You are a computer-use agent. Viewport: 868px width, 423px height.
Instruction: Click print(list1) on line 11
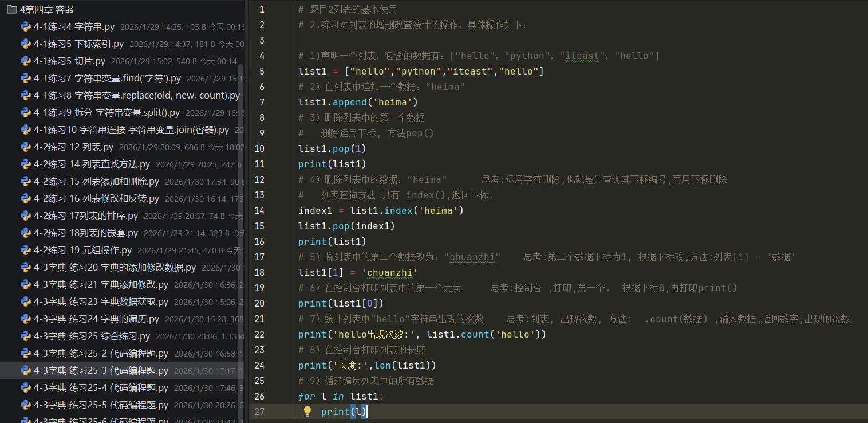[332, 164]
